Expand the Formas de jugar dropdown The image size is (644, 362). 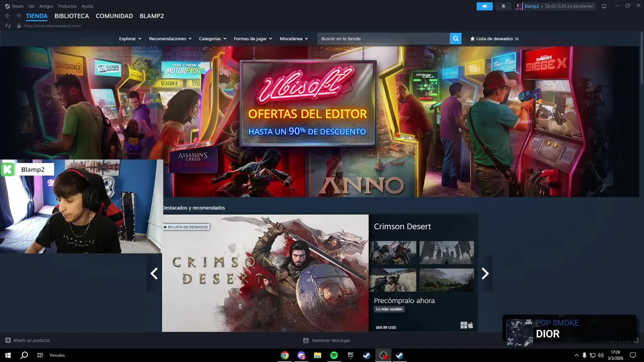(253, 39)
